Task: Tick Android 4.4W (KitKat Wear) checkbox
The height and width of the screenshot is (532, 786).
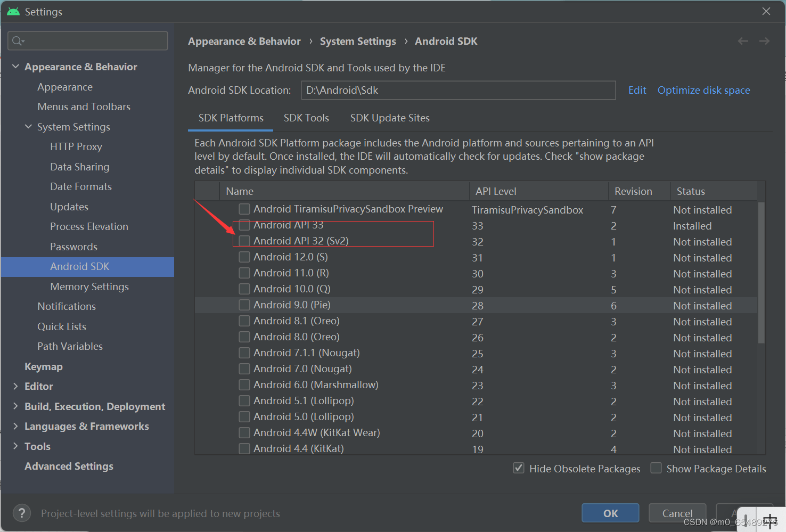Action: [244, 432]
